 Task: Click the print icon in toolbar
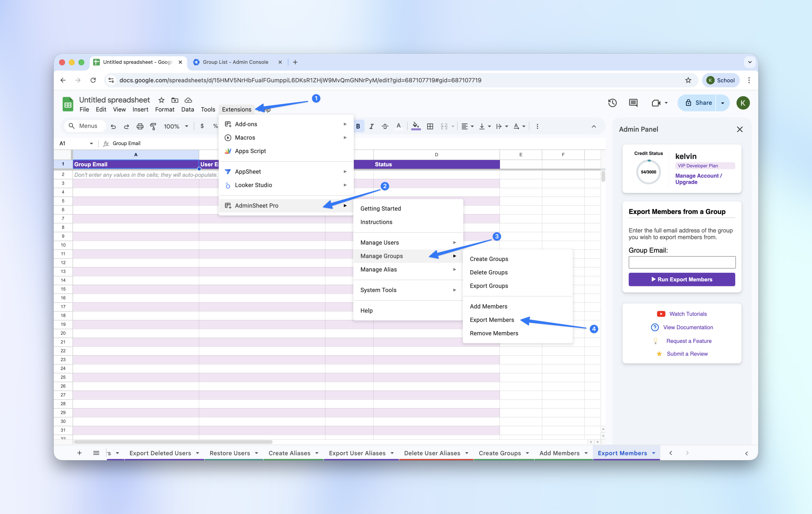click(x=140, y=126)
